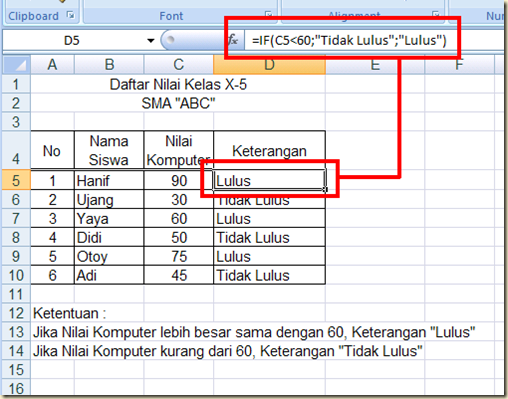Select row 4 header
The image size is (508, 399).
point(16,150)
